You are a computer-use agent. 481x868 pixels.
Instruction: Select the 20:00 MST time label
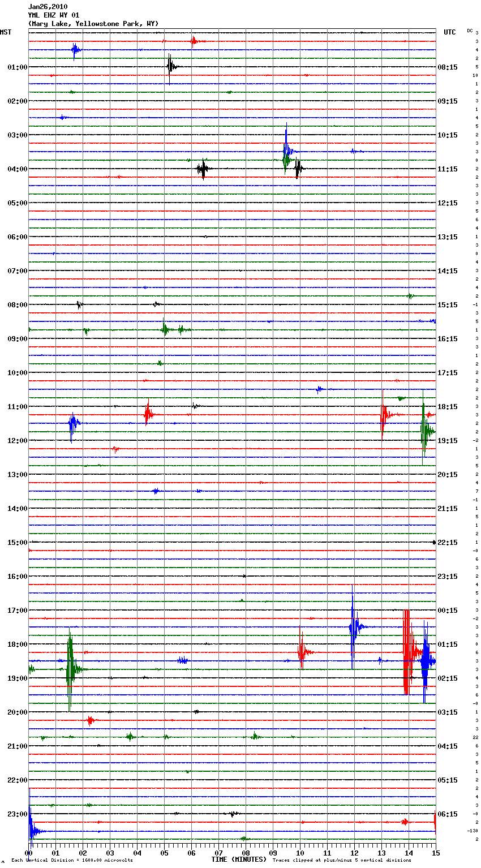[x=17, y=712]
